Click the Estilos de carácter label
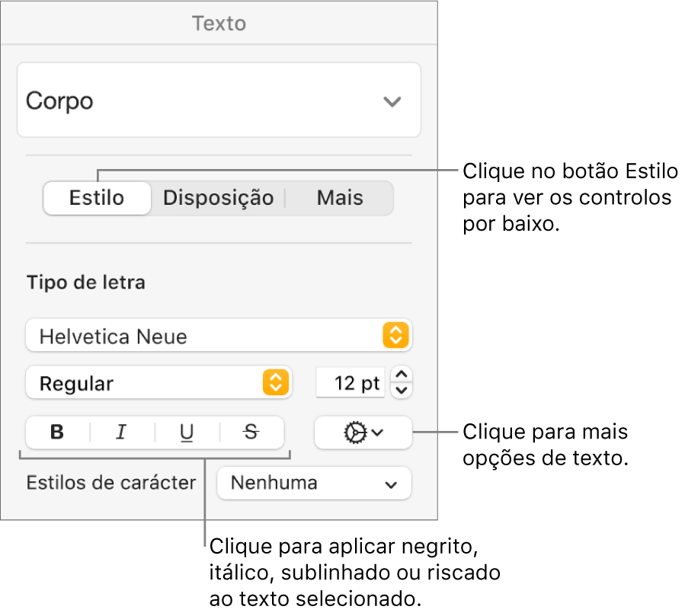Image resolution: width=685 pixels, height=616 pixels. 111,483
